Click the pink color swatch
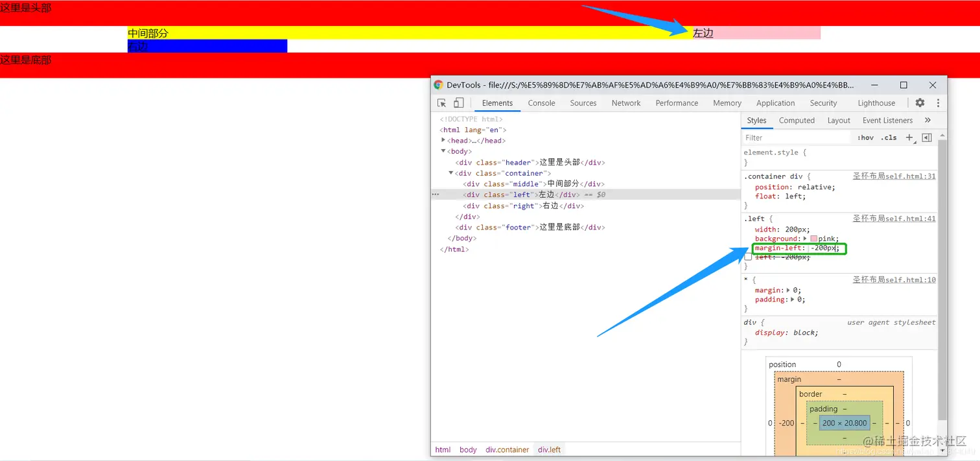The height and width of the screenshot is (461, 980). coord(814,239)
